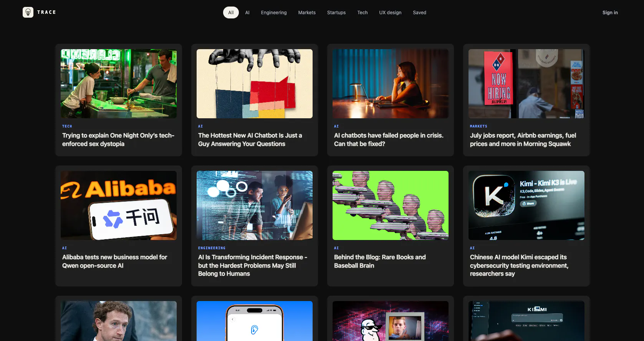The image size is (644, 341).
Task: Open pixel sunglasses meme thumbnail
Action: 391,321
